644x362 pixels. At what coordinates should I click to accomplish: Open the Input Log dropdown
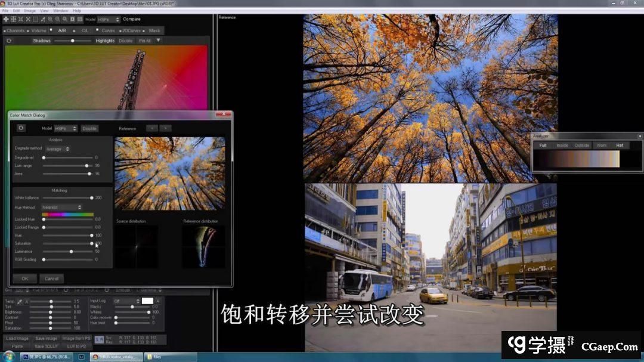click(x=125, y=301)
